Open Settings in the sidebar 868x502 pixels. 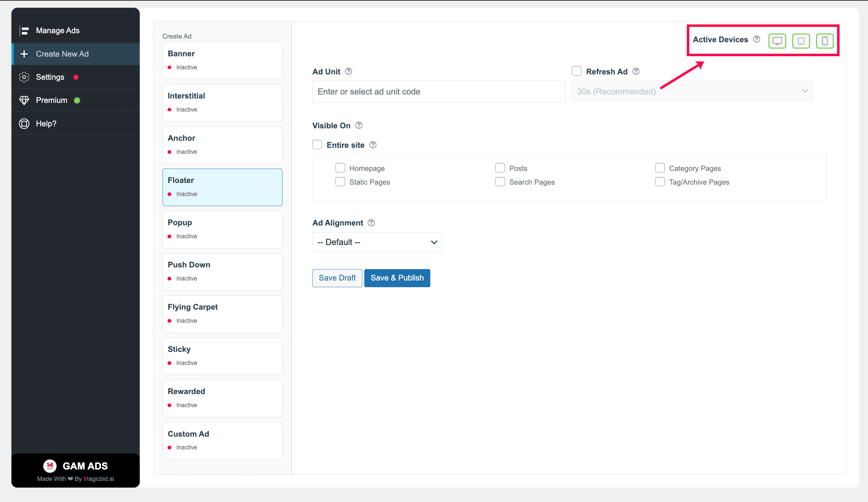[x=76, y=77]
